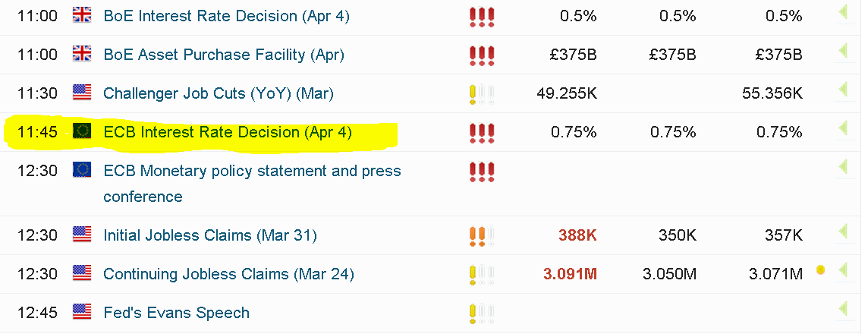Click the US flag beside Fed's Evans Speech
Screen dimensions: 868x334
[x=82, y=312]
